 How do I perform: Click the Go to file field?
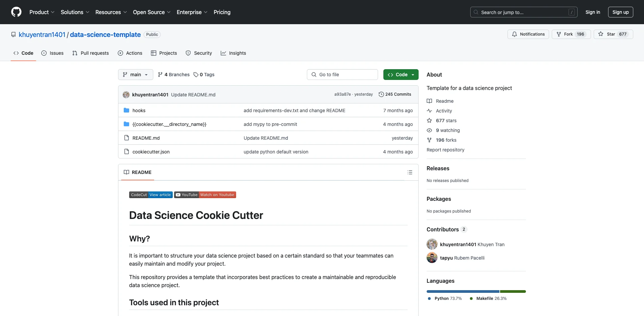click(x=342, y=75)
